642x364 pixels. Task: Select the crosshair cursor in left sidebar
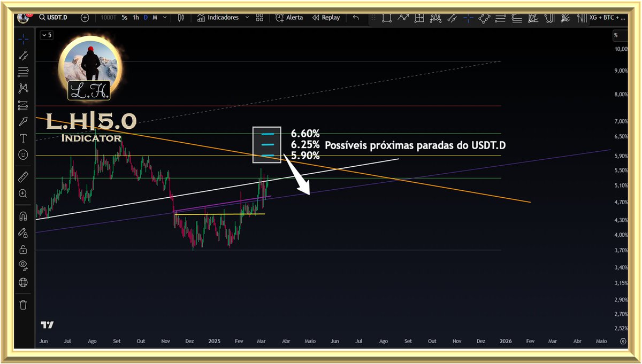click(x=23, y=39)
